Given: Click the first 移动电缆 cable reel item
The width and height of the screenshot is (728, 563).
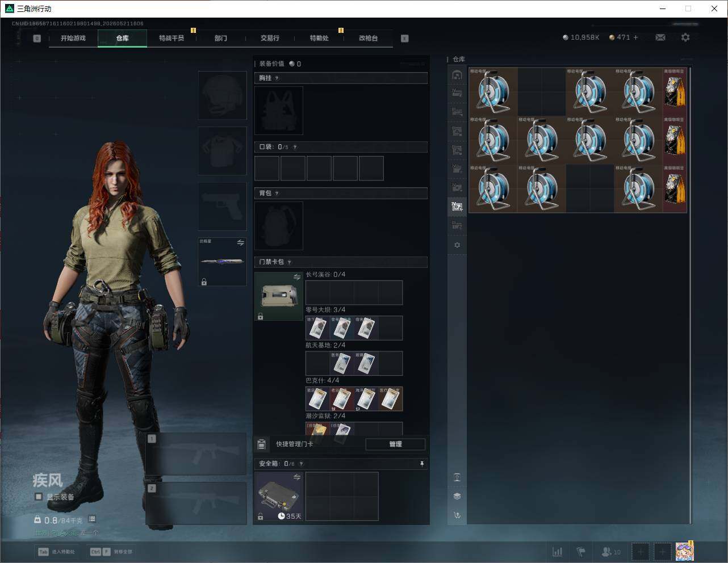Looking at the screenshot, I should click(x=493, y=92).
